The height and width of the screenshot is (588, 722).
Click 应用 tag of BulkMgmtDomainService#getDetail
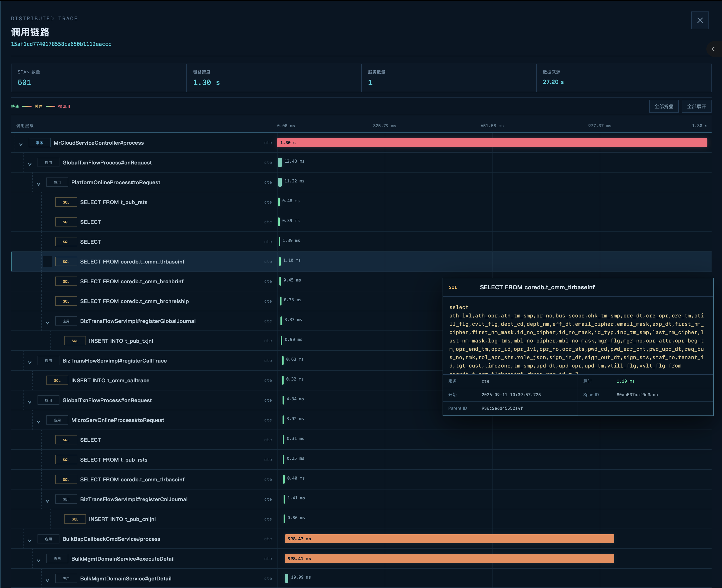(66, 579)
